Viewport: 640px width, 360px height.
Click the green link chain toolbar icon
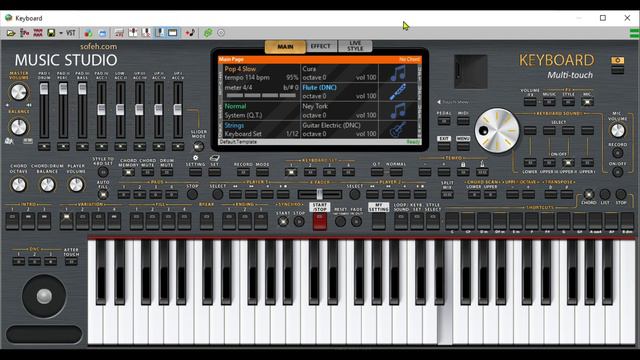[208, 33]
